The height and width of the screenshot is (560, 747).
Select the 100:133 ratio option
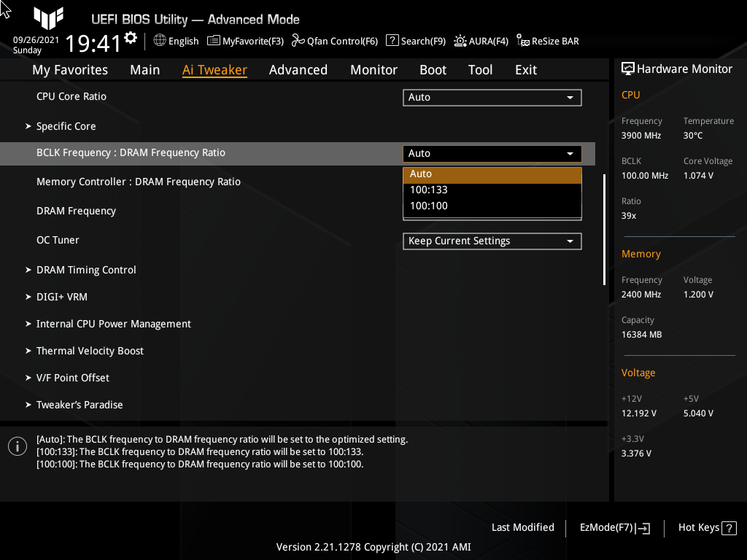492,190
